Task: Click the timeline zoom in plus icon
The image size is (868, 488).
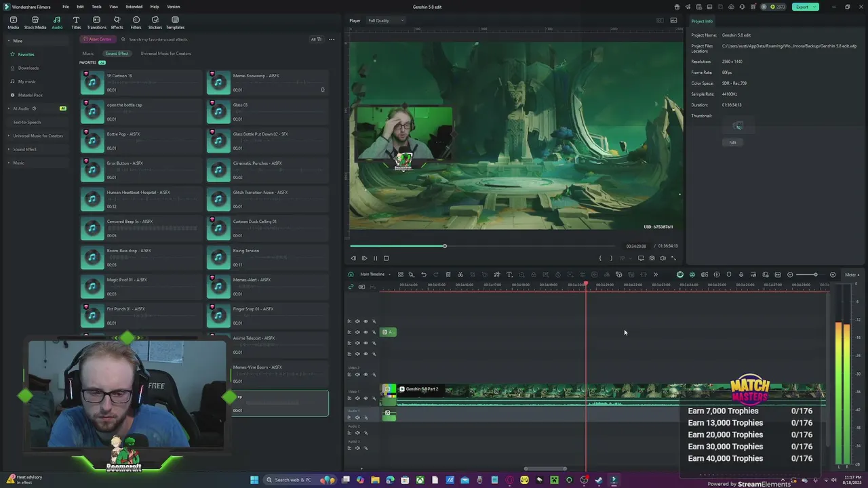Action: 833,274
